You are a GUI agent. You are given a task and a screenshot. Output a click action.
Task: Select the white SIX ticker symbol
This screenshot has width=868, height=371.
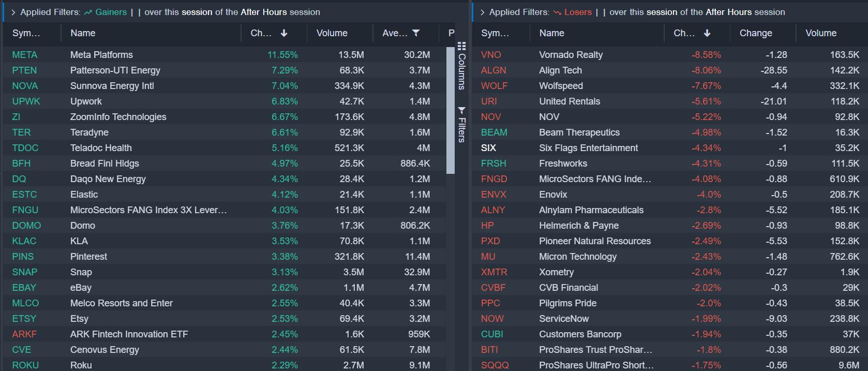pyautogui.click(x=488, y=148)
